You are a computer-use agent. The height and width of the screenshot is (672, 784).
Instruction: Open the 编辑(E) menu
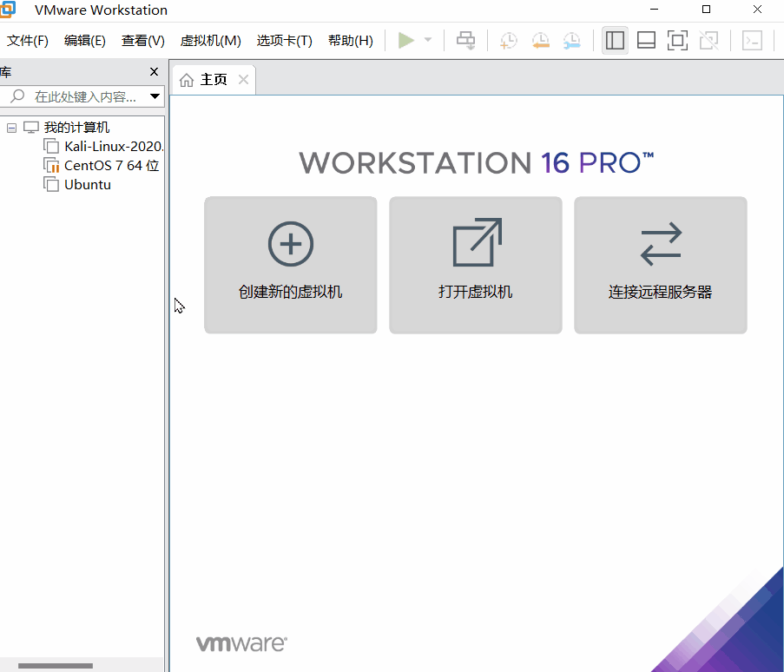85,40
